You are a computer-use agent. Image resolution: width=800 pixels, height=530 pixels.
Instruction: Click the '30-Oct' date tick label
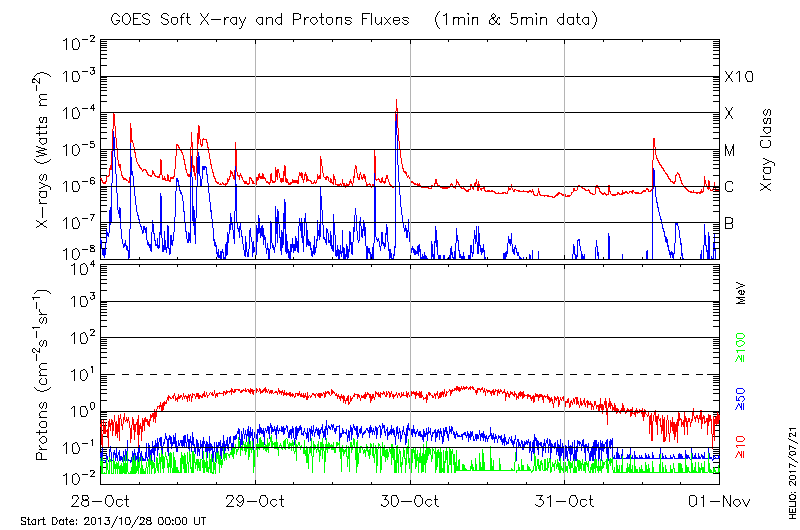[x=410, y=500]
